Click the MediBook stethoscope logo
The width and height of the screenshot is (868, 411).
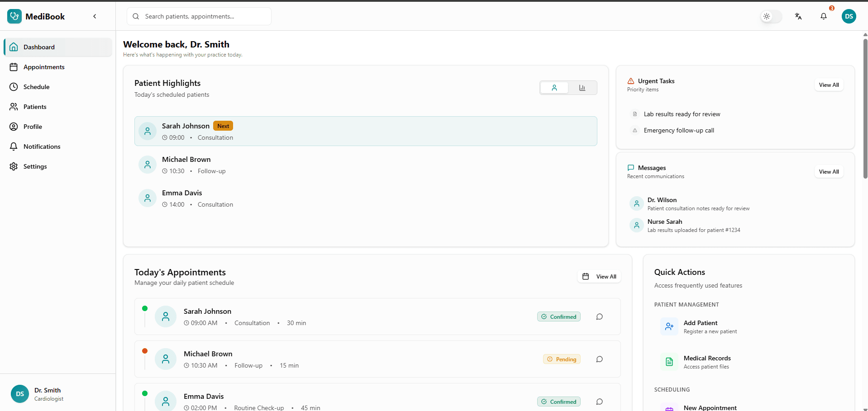(x=14, y=16)
